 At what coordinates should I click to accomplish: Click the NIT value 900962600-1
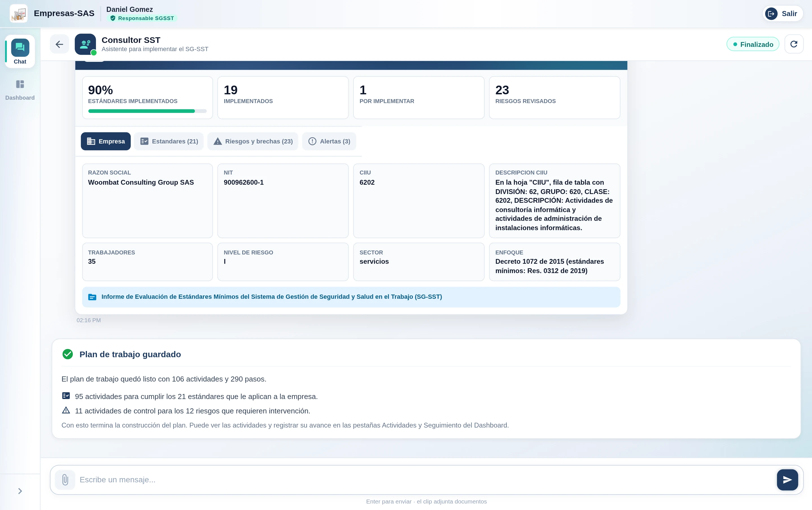[244, 182]
